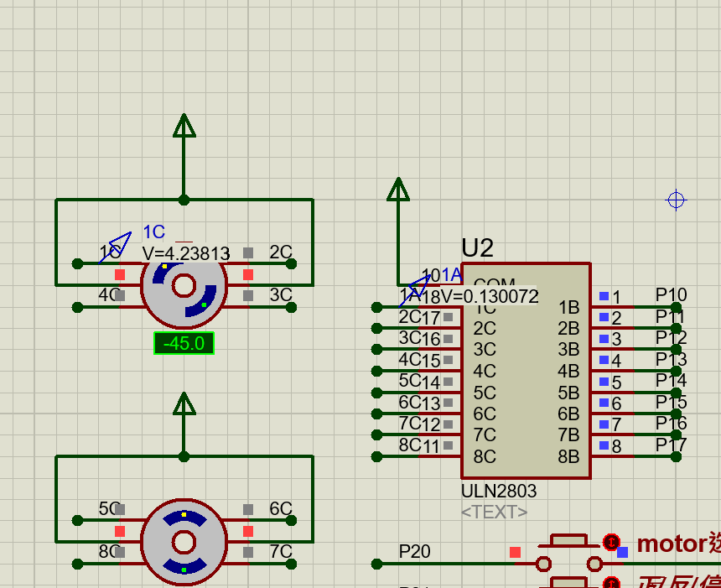The image size is (721, 588).
Task: Select the power terminal above the bottom stepper motor
Action: (184, 404)
